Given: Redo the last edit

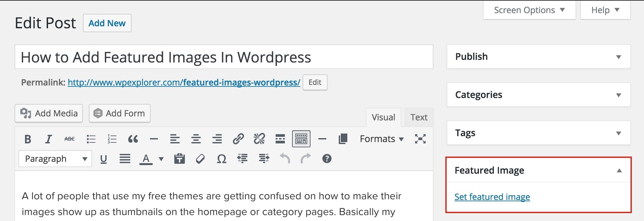Looking at the screenshot, I should click(x=306, y=158).
